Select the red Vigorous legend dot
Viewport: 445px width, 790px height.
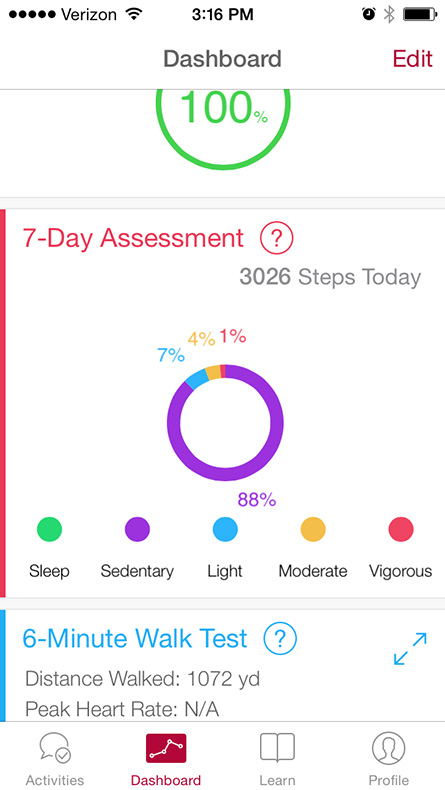[x=401, y=530]
